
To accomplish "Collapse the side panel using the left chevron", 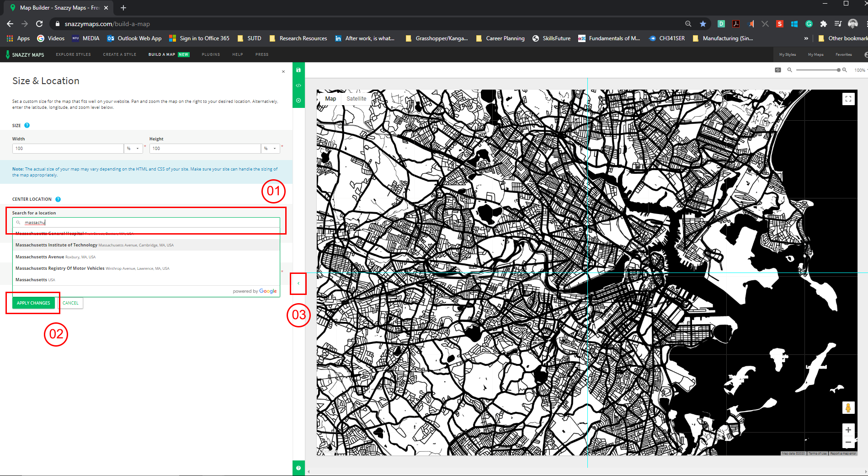I will (x=298, y=283).
